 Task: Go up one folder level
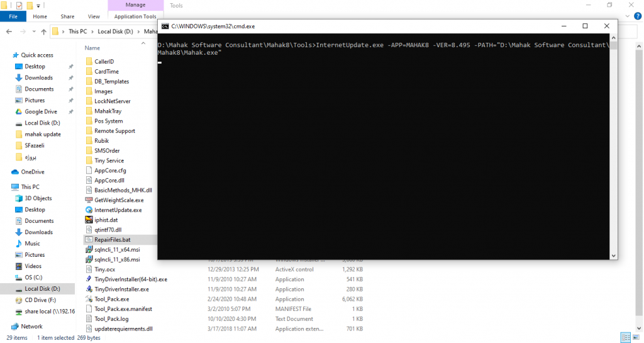pos(43,31)
